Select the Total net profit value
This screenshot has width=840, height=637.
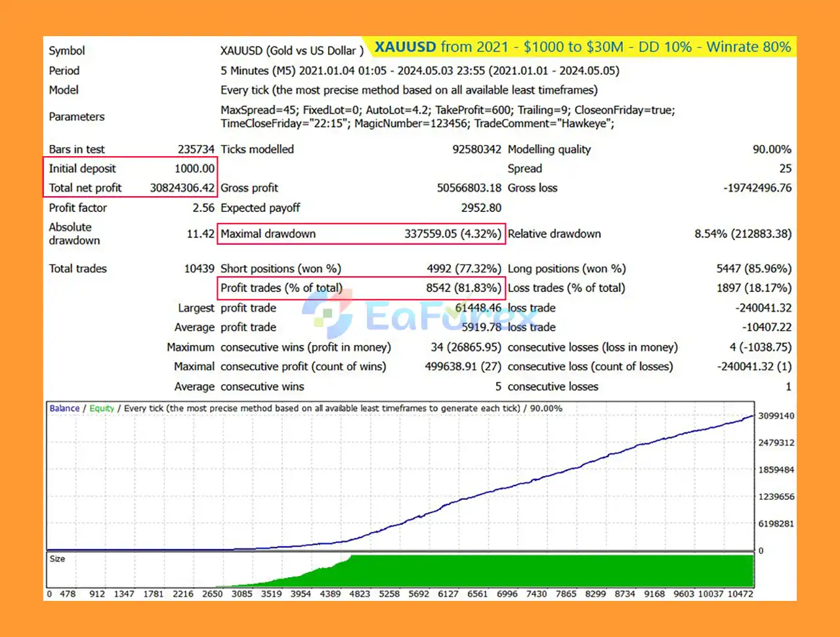pos(182,188)
